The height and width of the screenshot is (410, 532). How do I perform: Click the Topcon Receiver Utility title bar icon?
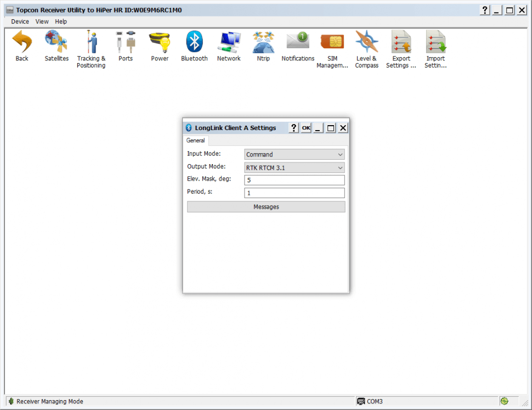click(10, 10)
